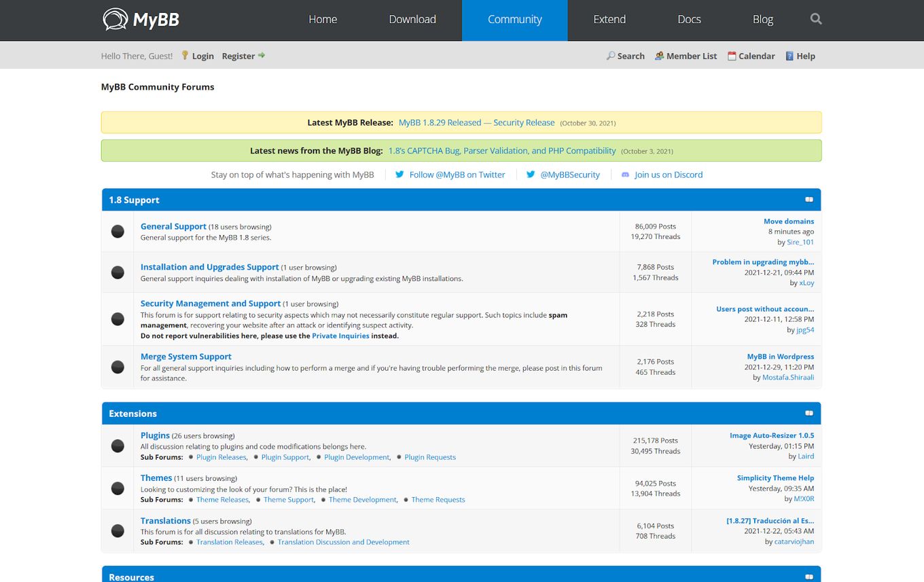924x582 pixels.
Task: Open 'Image Auto-Resizer 1.0.5' thread
Action: click(772, 436)
